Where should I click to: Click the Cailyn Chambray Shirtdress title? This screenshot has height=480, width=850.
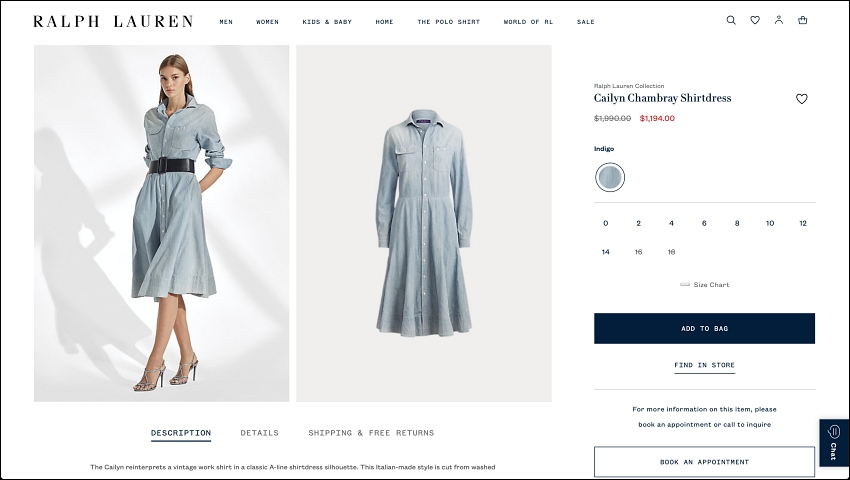(x=662, y=98)
